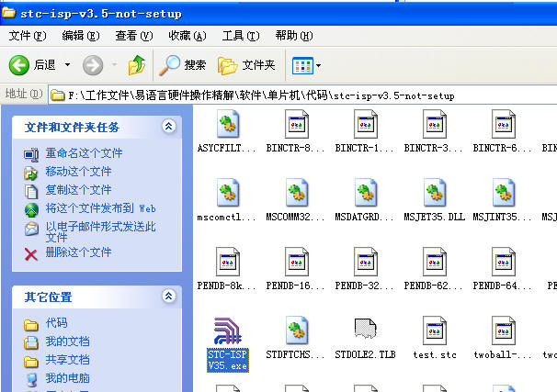Select the STDOLE2.TLB file icon
557x392 pixels.
pos(365,332)
